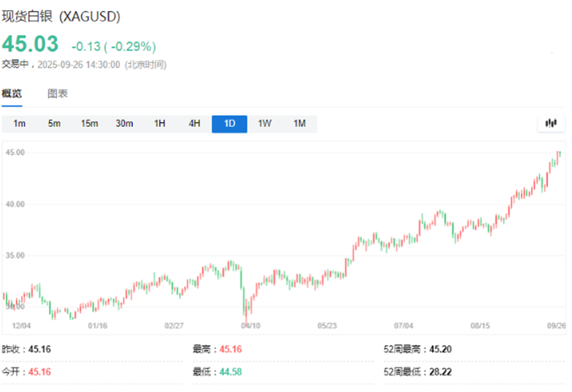Switch chart to 1H interval
The width and height of the screenshot is (572, 392).
point(159,124)
